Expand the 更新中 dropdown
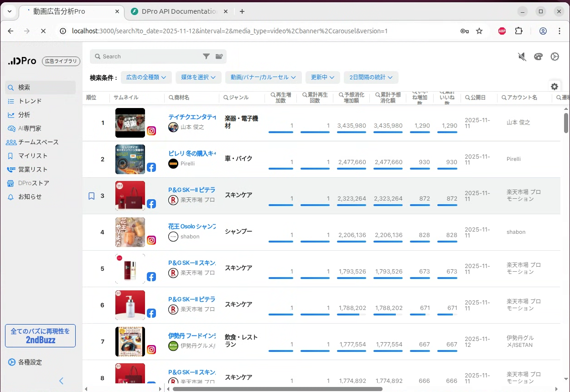 322,77
